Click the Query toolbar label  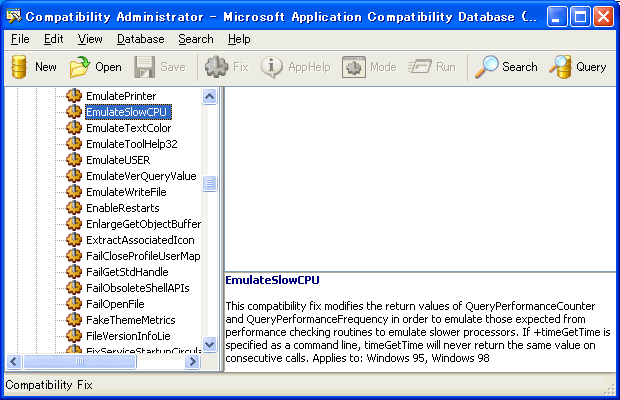[591, 67]
